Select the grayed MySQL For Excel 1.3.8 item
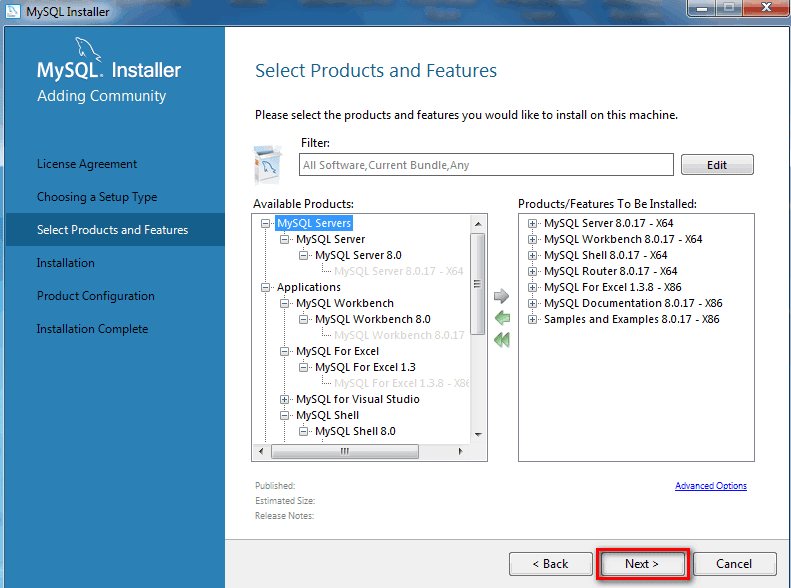This screenshot has height=588, width=791. tap(402, 383)
